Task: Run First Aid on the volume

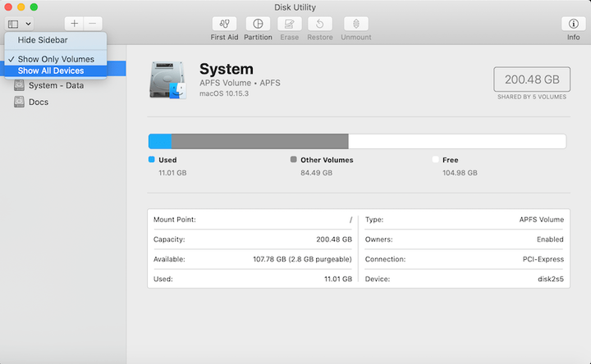Action: click(224, 24)
